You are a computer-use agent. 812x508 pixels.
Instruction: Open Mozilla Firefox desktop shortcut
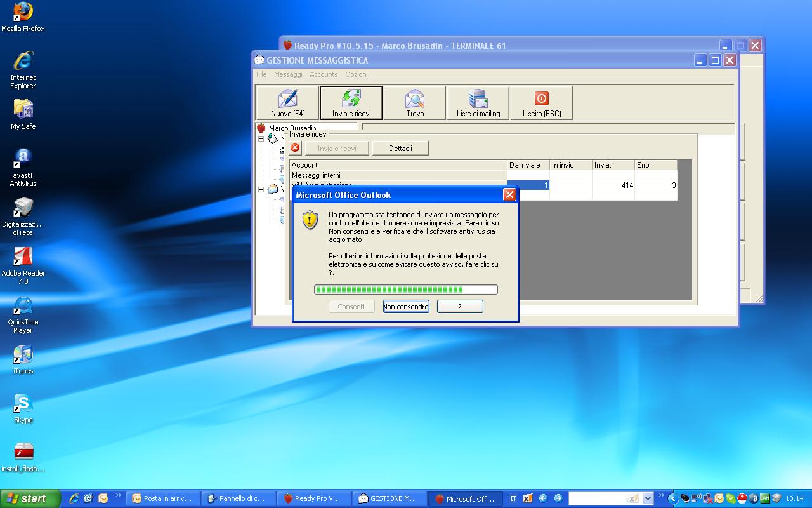[23, 17]
